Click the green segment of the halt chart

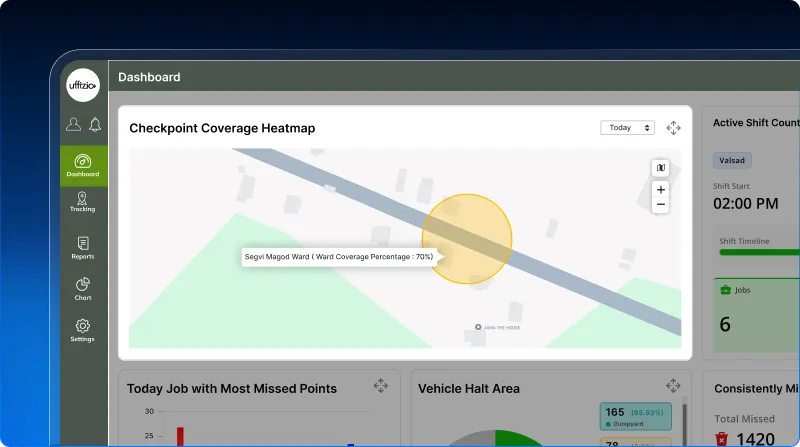pos(519,438)
